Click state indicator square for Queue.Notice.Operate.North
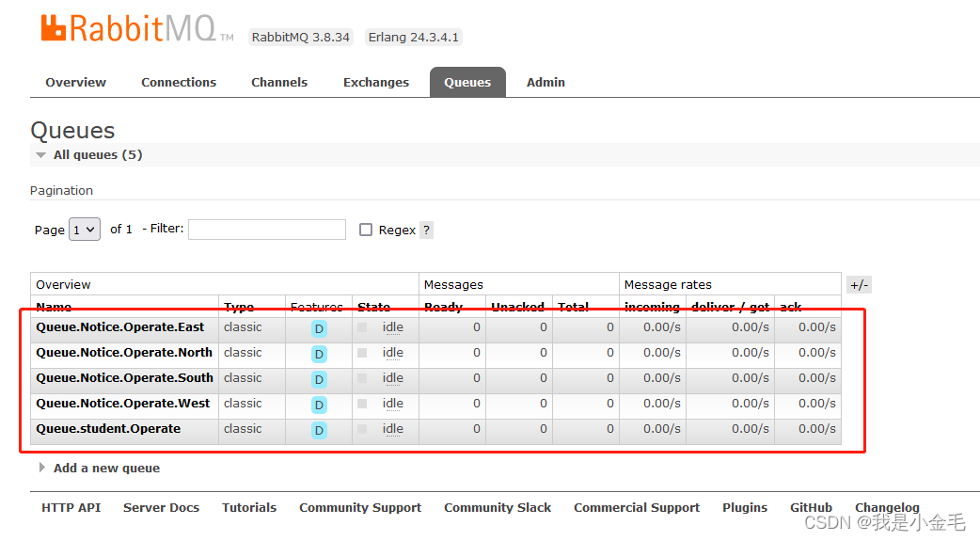980x541 pixels. (x=362, y=353)
